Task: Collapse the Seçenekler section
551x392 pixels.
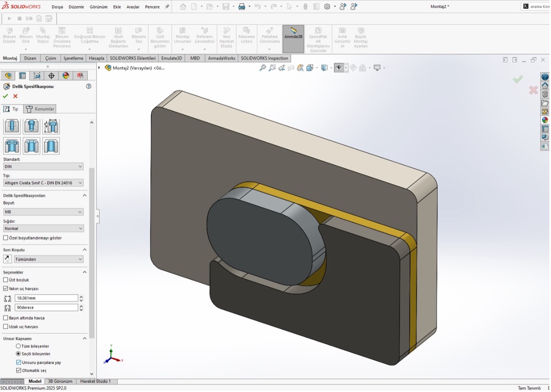Action: click(x=85, y=272)
